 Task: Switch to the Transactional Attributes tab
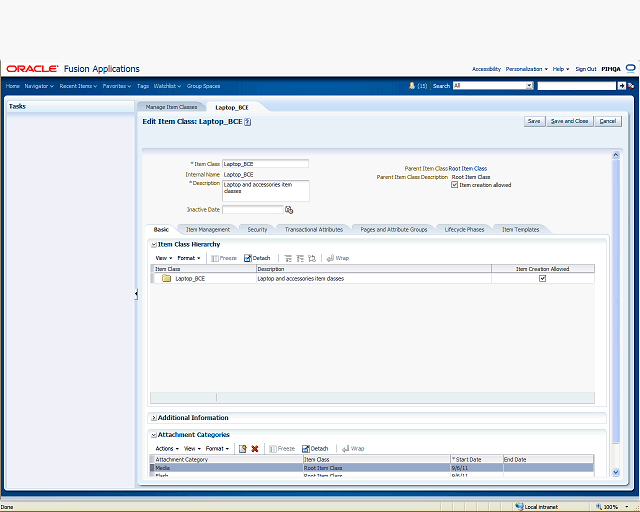[x=314, y=230]
